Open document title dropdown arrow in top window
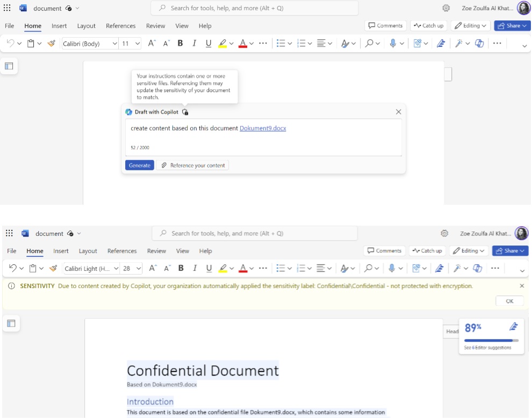Image resolution: width=532 pixels, height=418 pixels. (x=77, y=8)
